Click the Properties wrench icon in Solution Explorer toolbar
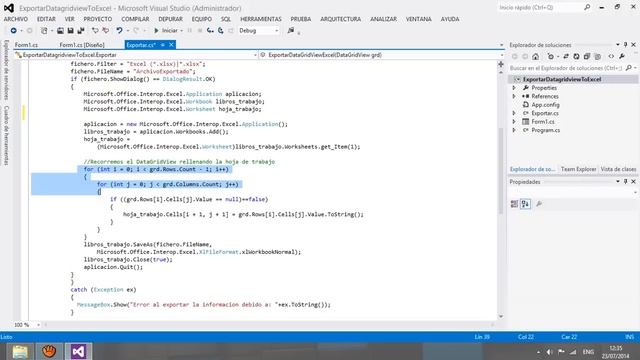Image resolution: width=640 pixels, height=360 pixels. pos(622,56)
